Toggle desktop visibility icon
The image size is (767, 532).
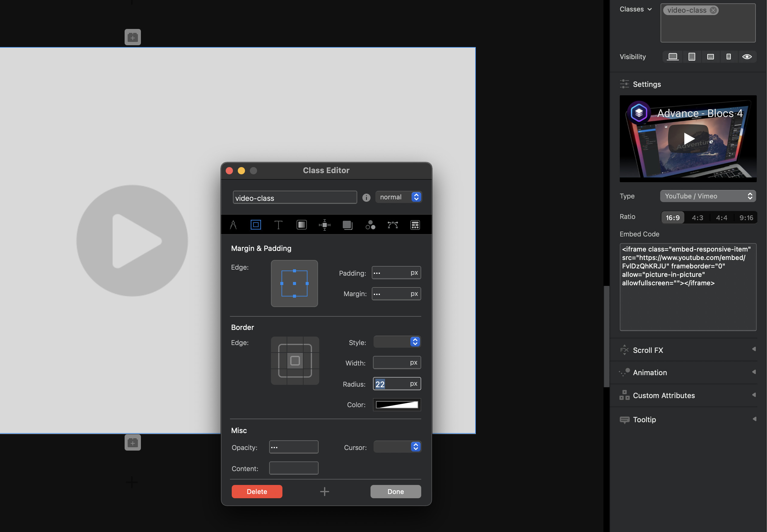(673, 57)
